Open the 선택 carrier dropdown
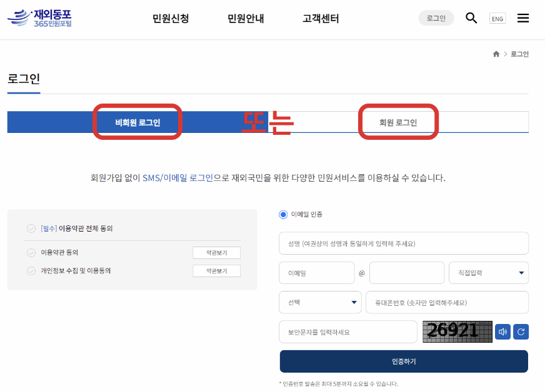Image resolution: width=545 pixels, height=392 pixels. (320, 301)
